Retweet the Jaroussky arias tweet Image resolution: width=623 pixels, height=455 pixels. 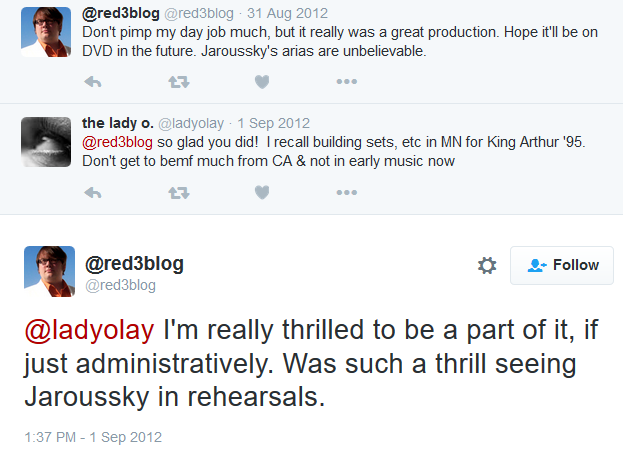pyautogui.click(x=179, y=82)
